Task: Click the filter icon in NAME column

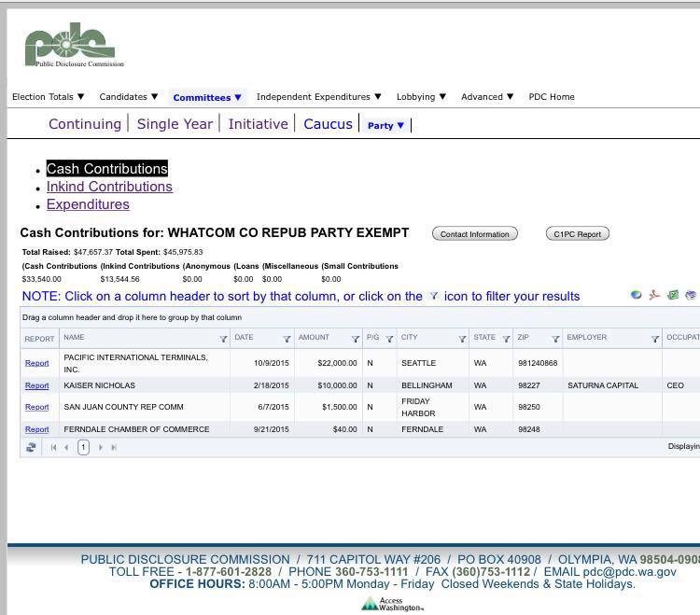Action: click(223, 339)
